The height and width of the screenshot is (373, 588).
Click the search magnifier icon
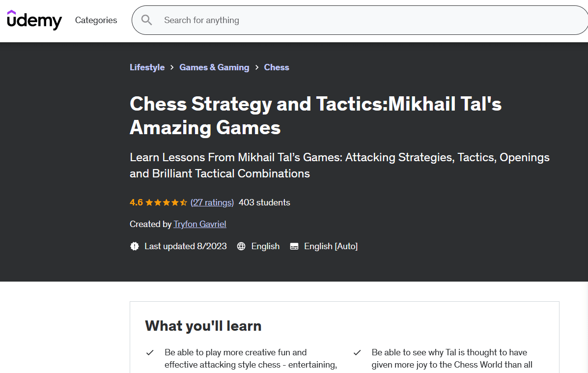tap(146, 20)
